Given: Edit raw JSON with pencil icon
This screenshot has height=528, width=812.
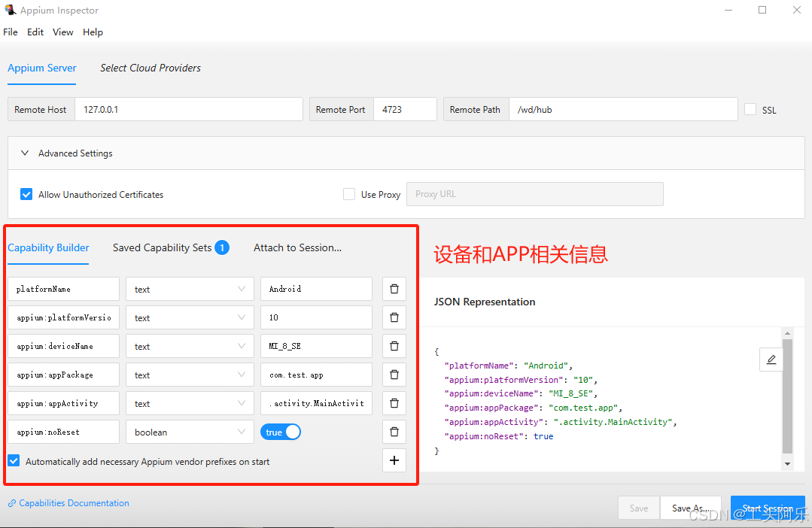Looking at the screenshot, I should 771,360.
